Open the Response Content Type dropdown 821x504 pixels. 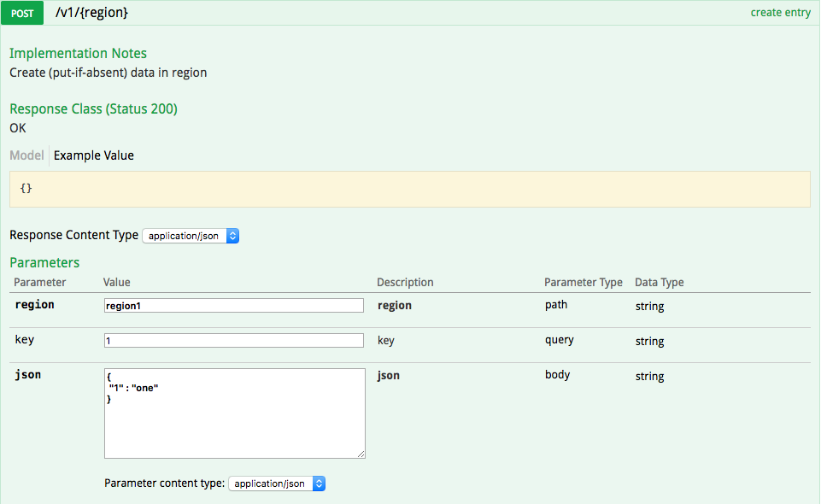[x=191, y=236]
